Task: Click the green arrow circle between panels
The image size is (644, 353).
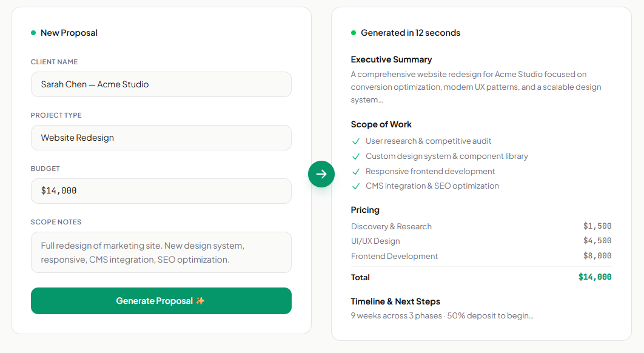Action: pos(321,174)
